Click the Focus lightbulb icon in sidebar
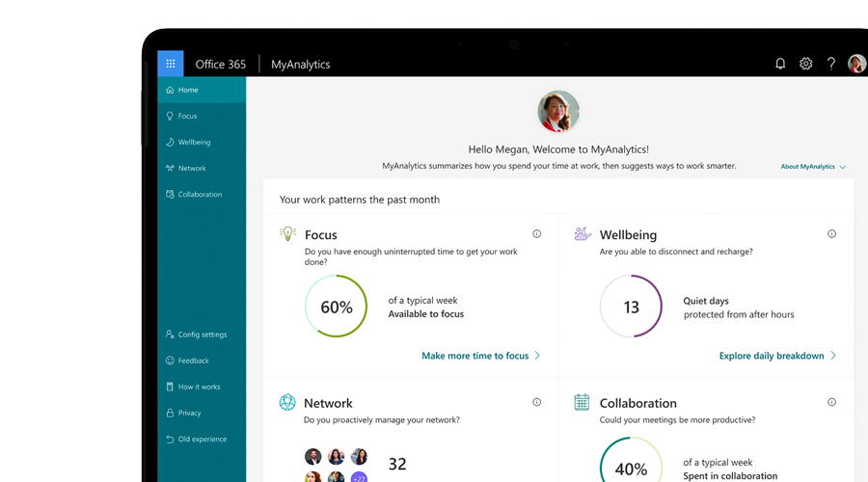 pos(170,116)
